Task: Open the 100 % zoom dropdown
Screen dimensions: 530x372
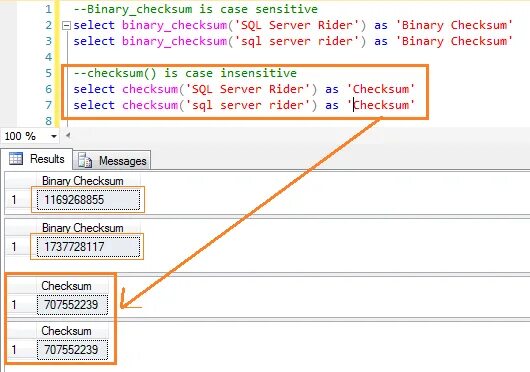Action: point(53,137)
